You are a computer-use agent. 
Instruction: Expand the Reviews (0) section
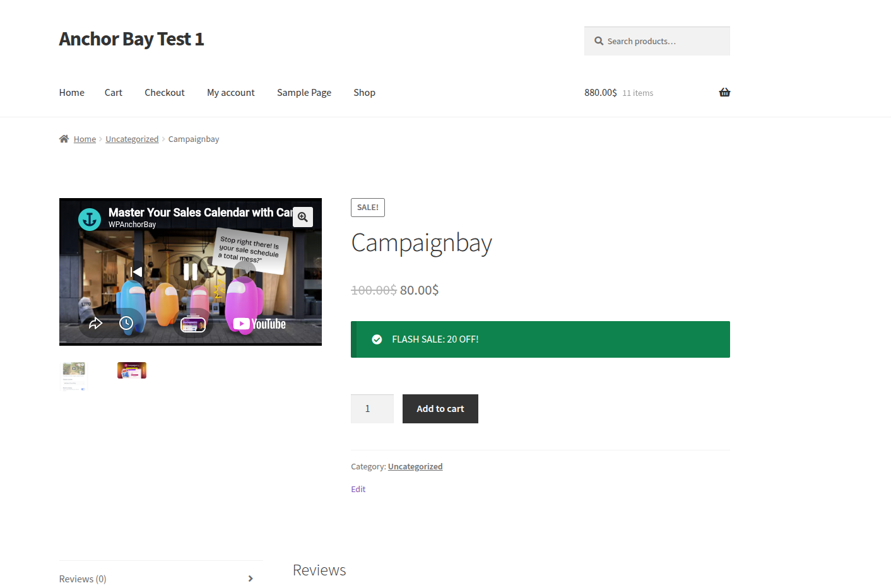coord(83,579)
